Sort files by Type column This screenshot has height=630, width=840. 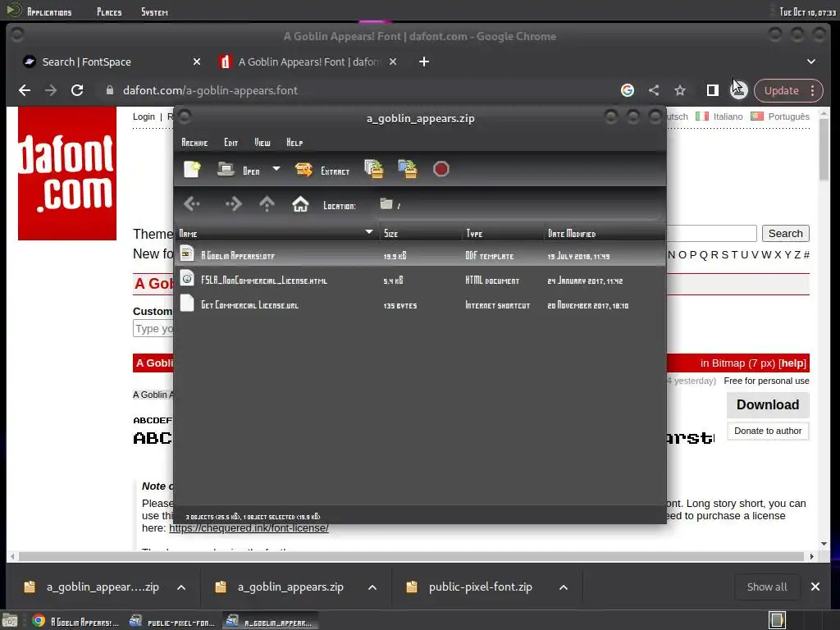coord(501,233)
